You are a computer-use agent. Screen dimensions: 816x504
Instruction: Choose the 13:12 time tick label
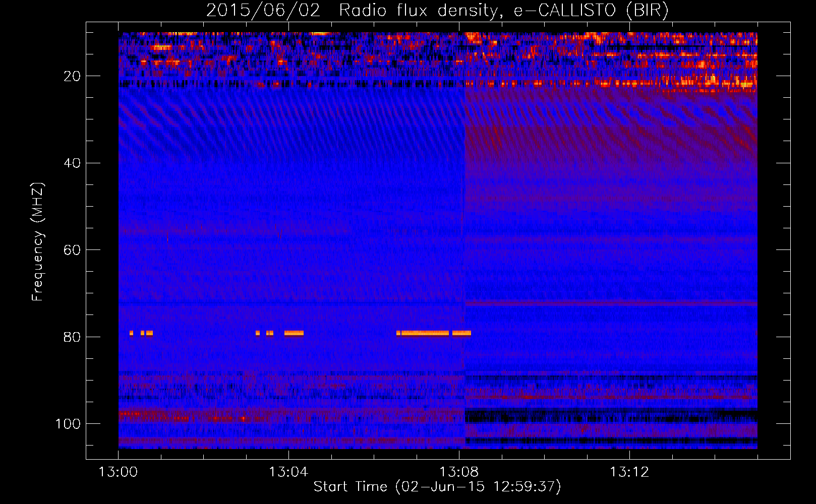point(629,472)
